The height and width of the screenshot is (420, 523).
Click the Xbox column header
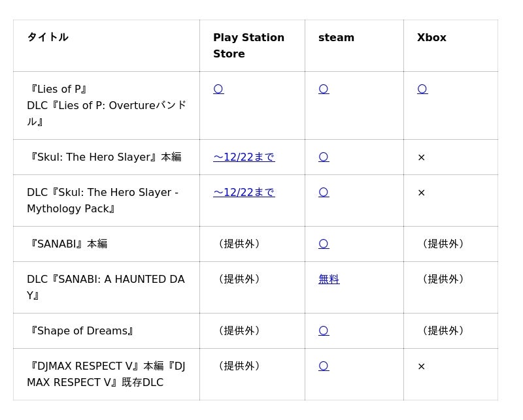431,37
